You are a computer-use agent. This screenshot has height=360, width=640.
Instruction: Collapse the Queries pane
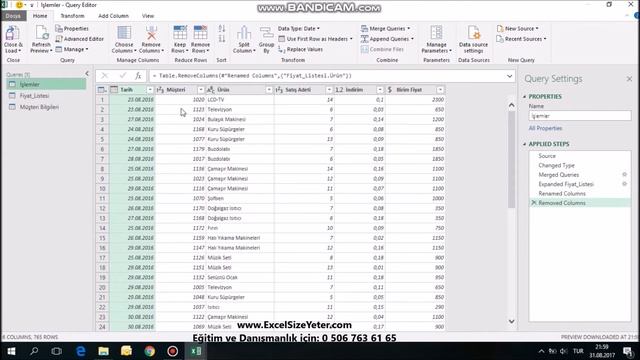[87, 73]
